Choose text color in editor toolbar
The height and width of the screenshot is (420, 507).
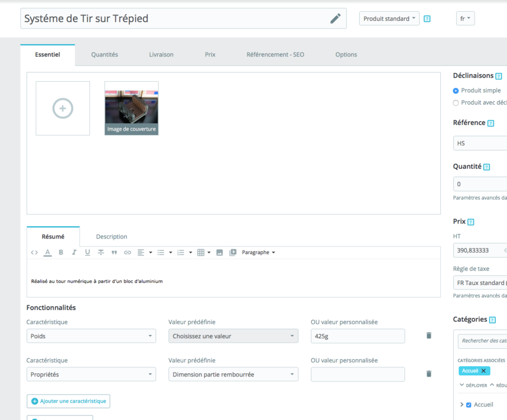48,253
